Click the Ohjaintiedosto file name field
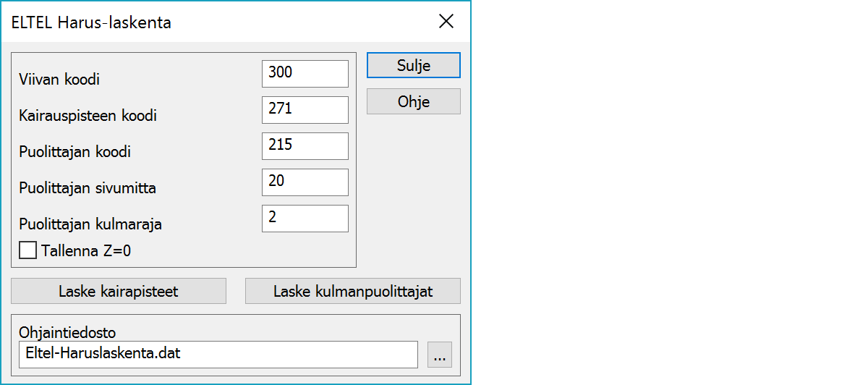The width and height of the screenshot is (868, 385). (x=218, y=354)
